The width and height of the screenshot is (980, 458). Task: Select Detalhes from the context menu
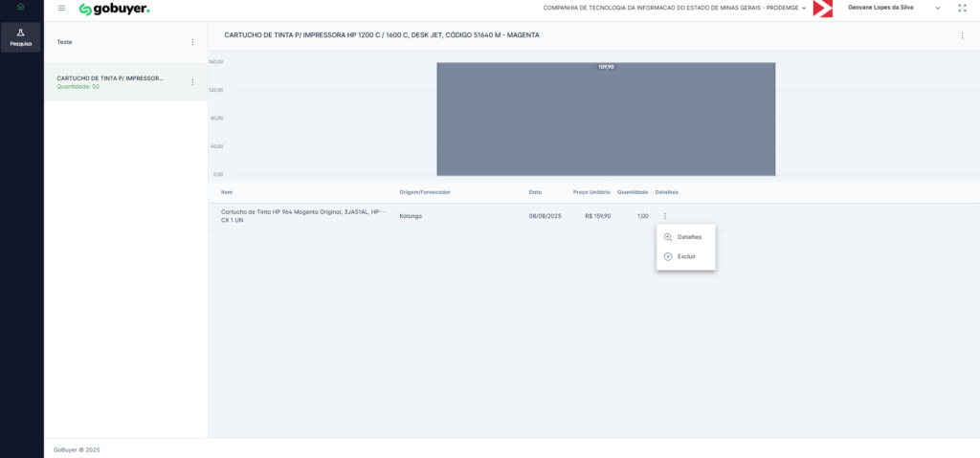click(688, 237)
